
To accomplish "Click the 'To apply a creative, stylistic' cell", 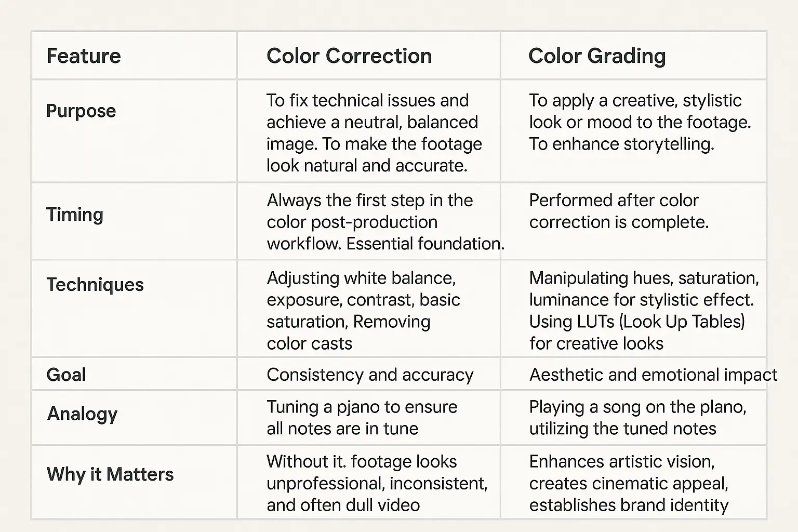I will click(x=640, y=122).
